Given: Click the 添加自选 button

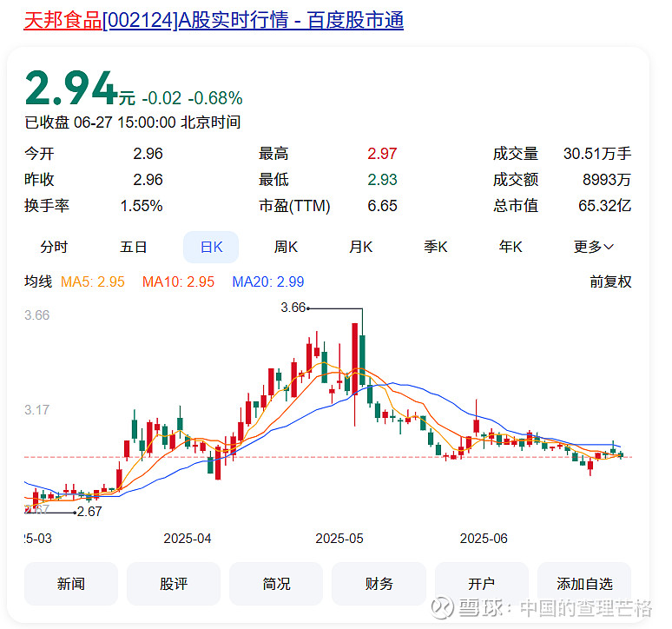Looking at the screenshot, I should (x=584, y=584).
